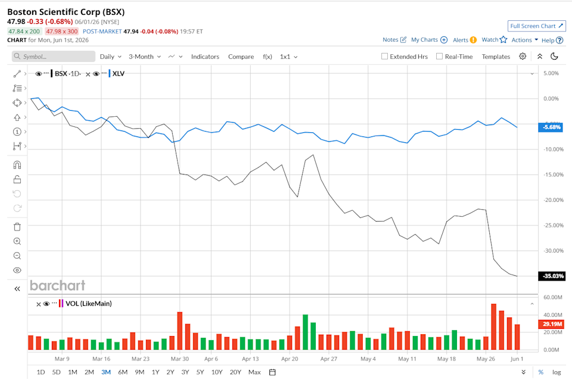Screen dimensions: 572x392
Task: Select the 3M time range
Action: [106, 372]
